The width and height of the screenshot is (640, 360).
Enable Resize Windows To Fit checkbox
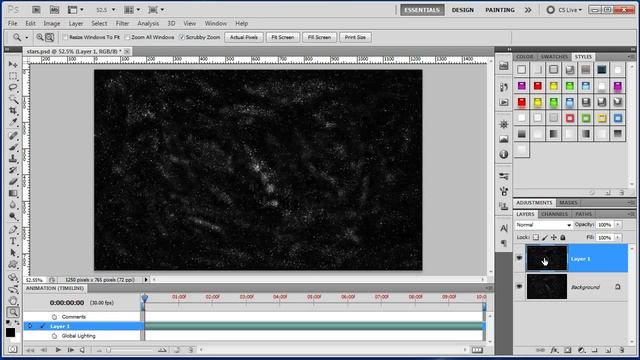[x=65, y=37]
